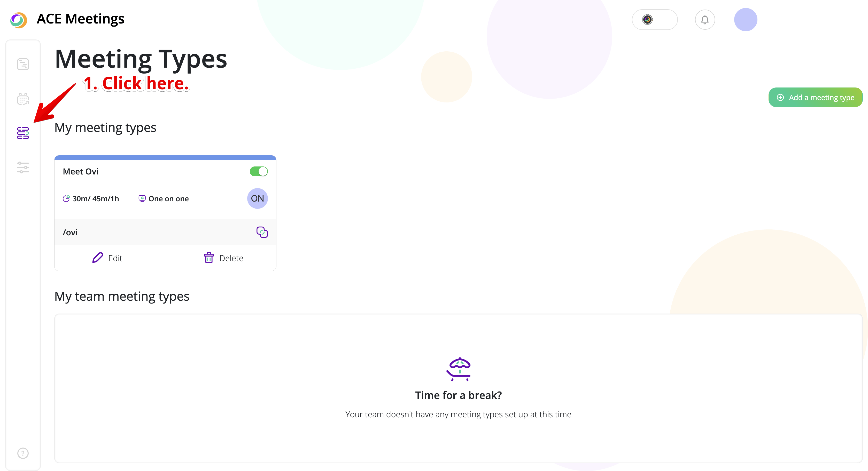The image size is (868, 471).
Task: Open the notes list sidebar icon
Action: (x=23, y=64)
